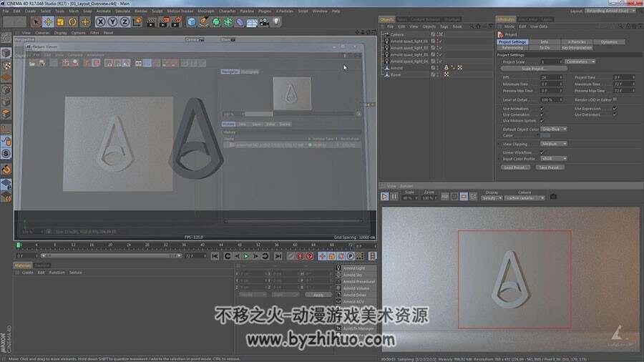The height and width of the screenshot is (362, 644).
Task: Toggle layer visibility for Room object
Action: (433, 74)
